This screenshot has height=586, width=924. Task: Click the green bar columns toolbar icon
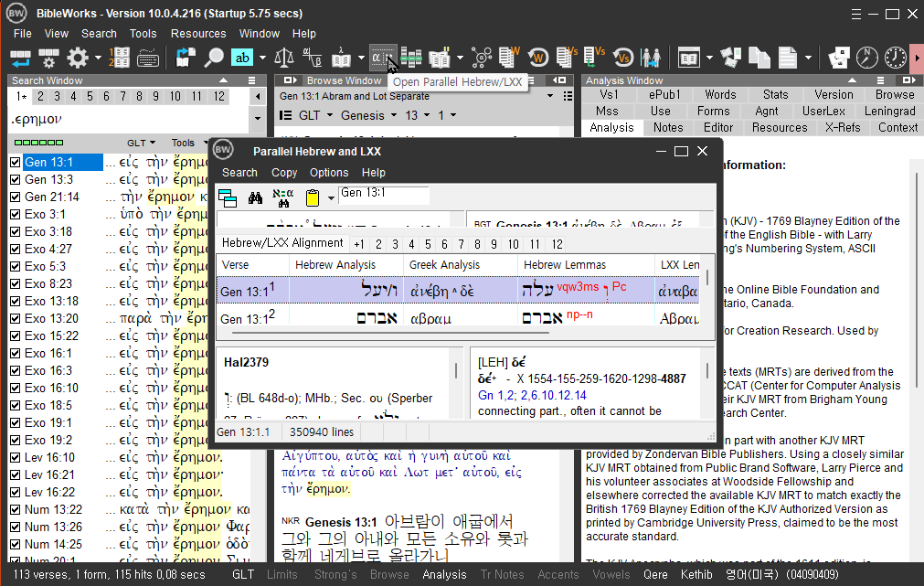pyautogui.click(x=411, y=58)
